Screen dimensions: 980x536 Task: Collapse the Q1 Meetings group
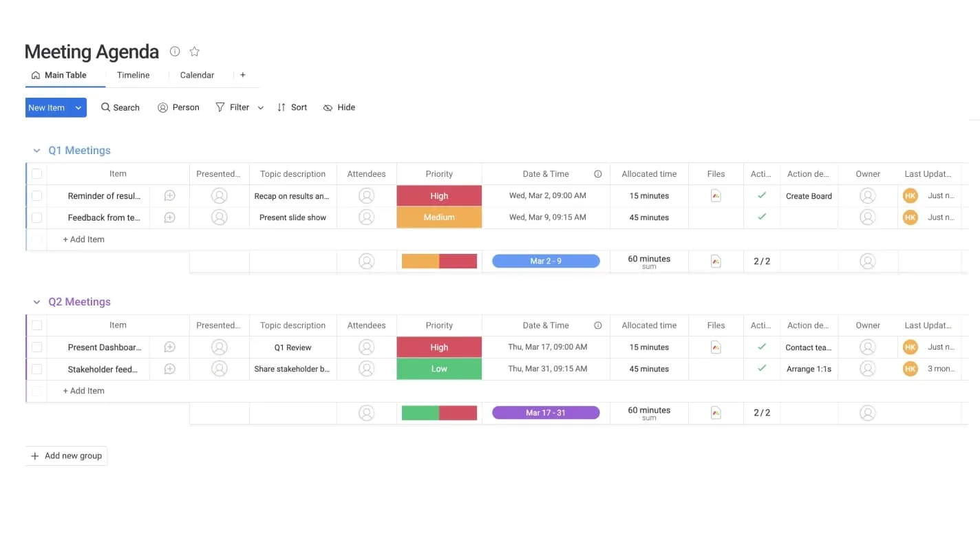[36, 150]
